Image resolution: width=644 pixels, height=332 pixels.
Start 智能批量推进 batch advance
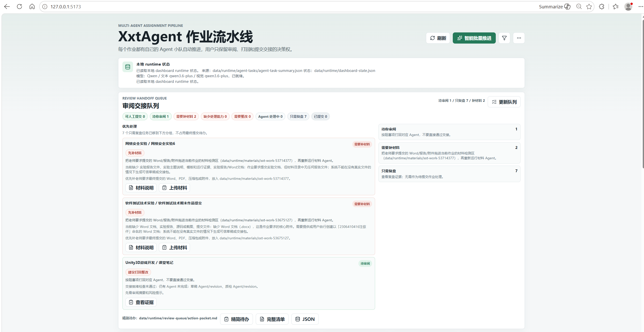pyautogui.click(x=474, y=38)
